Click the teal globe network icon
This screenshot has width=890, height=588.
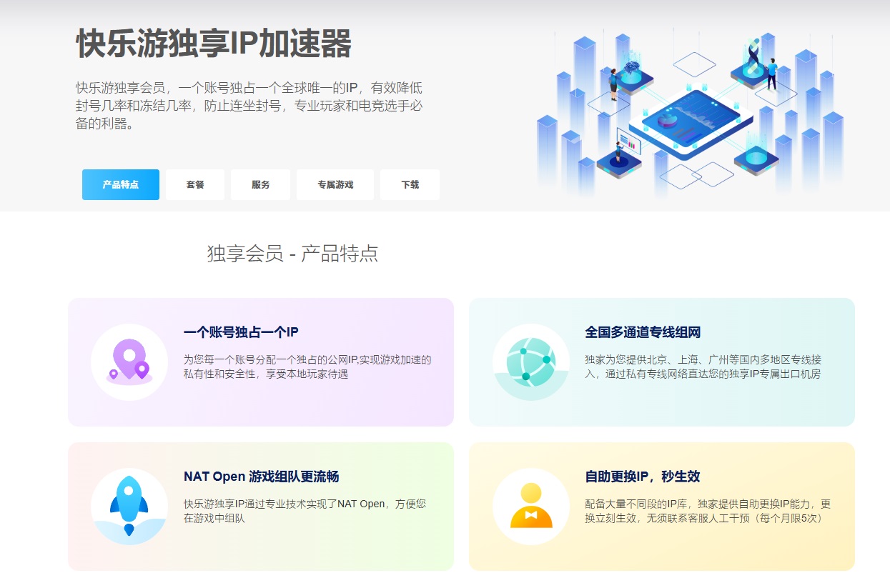531,362
